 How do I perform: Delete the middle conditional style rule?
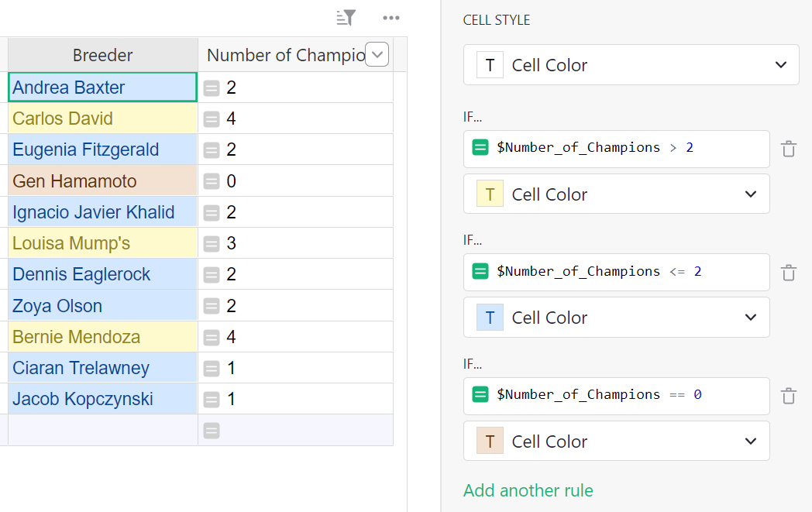click(788, 272)
